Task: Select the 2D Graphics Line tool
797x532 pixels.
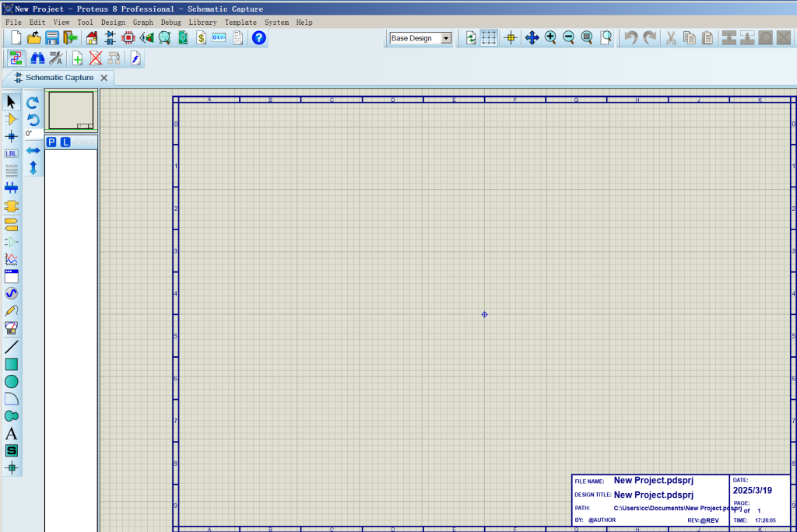Action: click(11, 347)
